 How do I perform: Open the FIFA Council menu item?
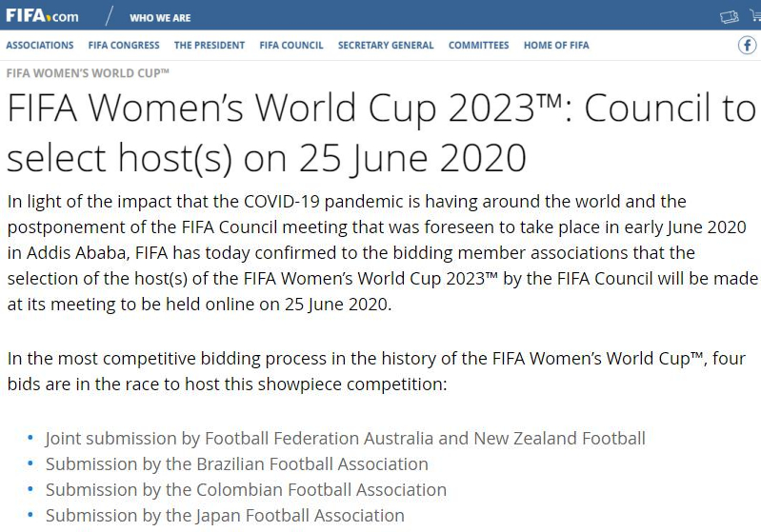[x=291, y=45]
